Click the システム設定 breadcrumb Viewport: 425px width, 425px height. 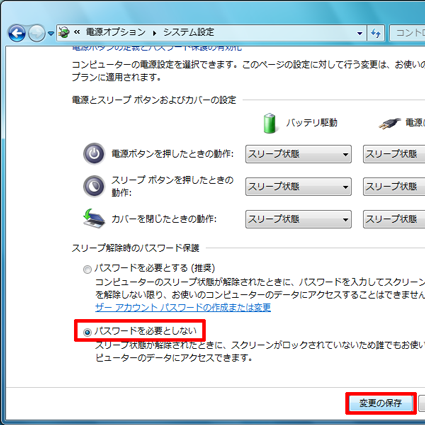click(189, 32)
